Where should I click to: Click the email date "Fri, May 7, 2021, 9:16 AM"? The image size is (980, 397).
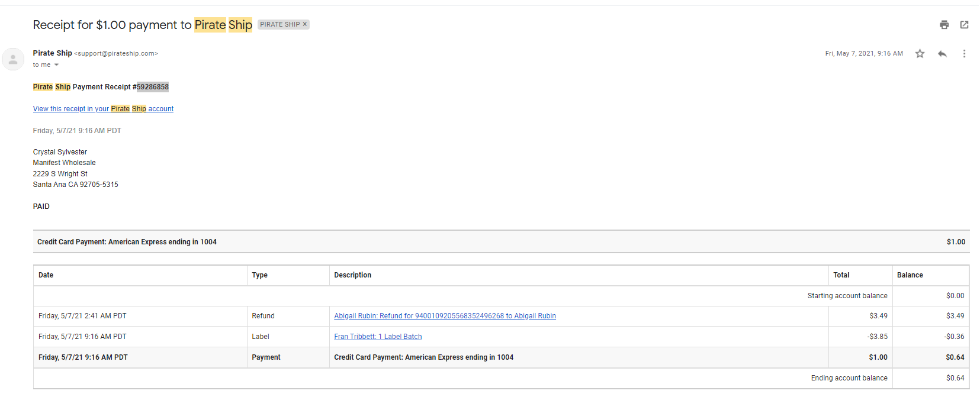pyautogui.click(x=864, y=53)
